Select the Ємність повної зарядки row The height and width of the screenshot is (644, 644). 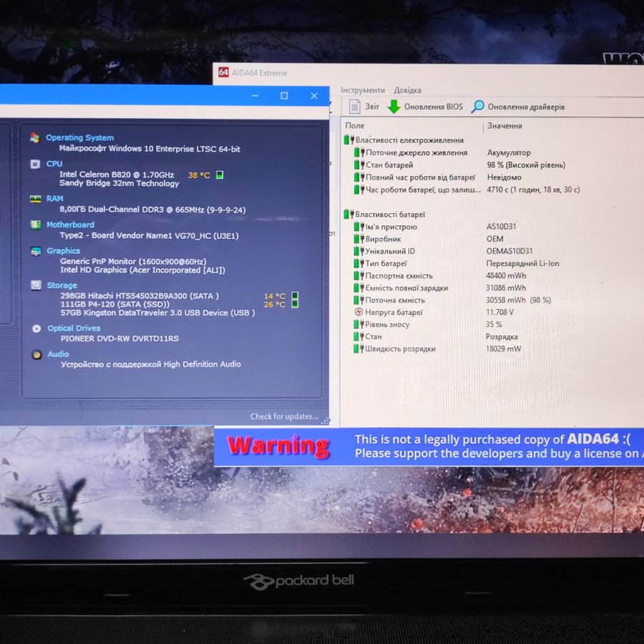440,288
